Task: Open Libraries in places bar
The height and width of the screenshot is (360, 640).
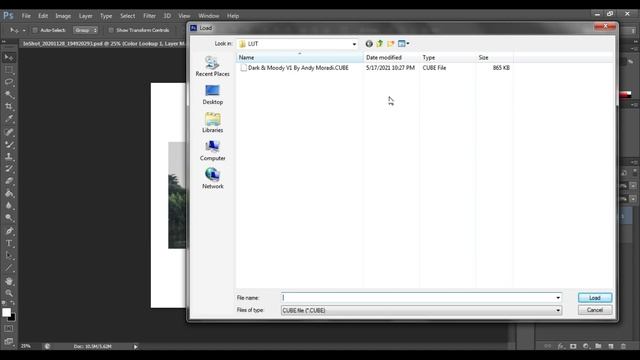Action: pos(212,122)
